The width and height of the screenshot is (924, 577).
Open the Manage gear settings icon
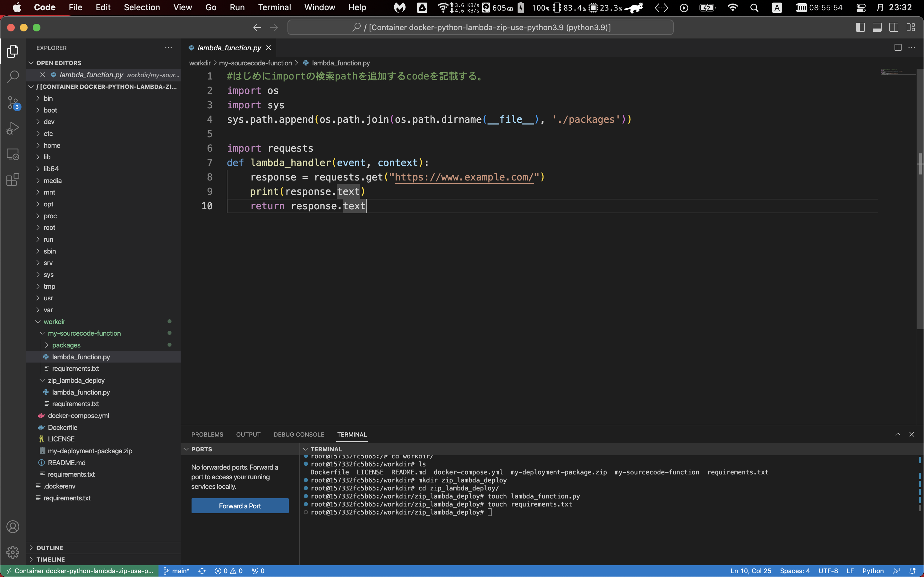tap(13, 552)
